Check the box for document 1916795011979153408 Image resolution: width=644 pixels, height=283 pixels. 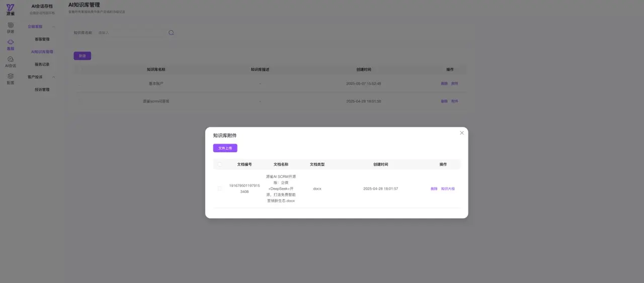click(220, 188)
